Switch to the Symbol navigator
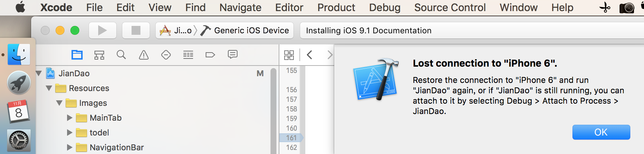The image size is (644, 154). [x=99, y=55]
